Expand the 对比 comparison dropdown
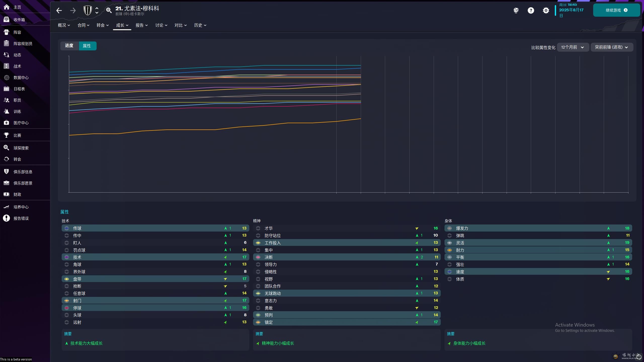 tap(181, 25)
